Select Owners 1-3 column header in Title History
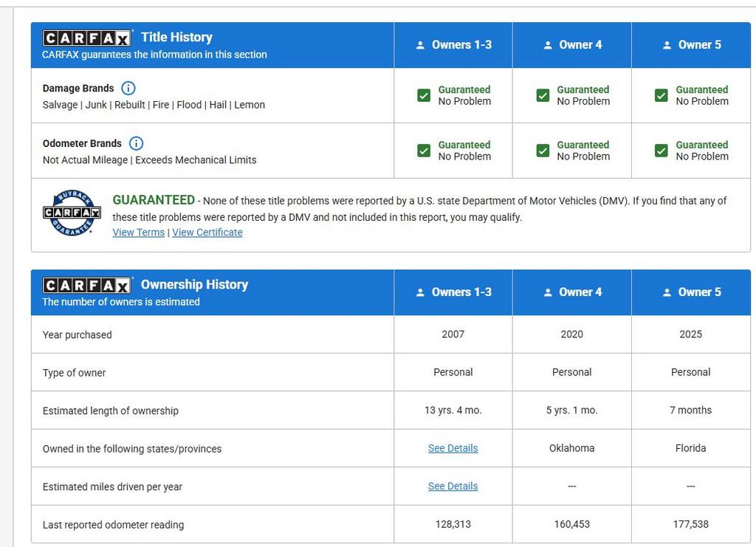Viewport: 756px width, 547px height. click(x=453, y=45)
